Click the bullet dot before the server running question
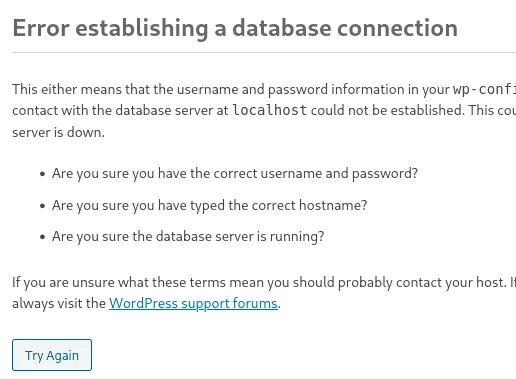This screenshot has height=379, width=516. click(x=42, y=237)
